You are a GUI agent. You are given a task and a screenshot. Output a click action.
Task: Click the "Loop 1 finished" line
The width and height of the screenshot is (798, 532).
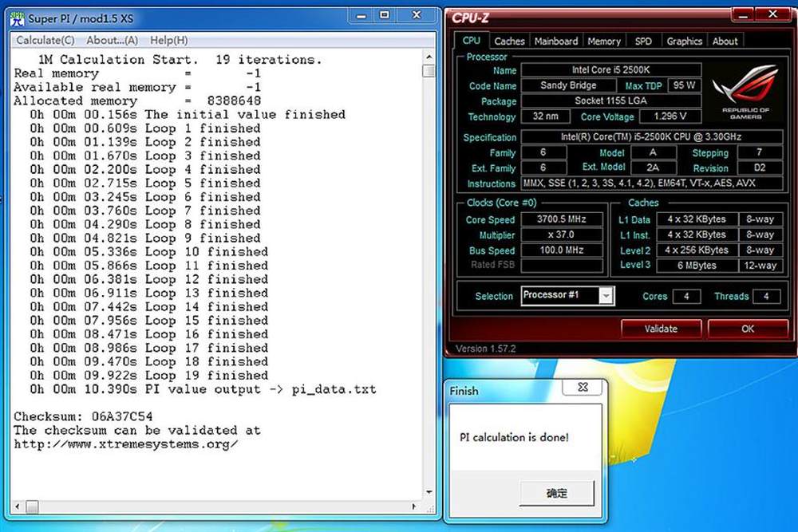145,128
